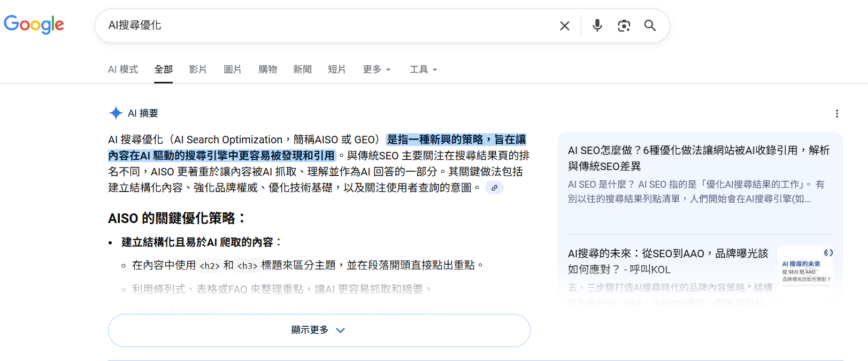Switch to the 圖片 tab
The width and height of the screenshot is (868, 361).
[232, 70]
